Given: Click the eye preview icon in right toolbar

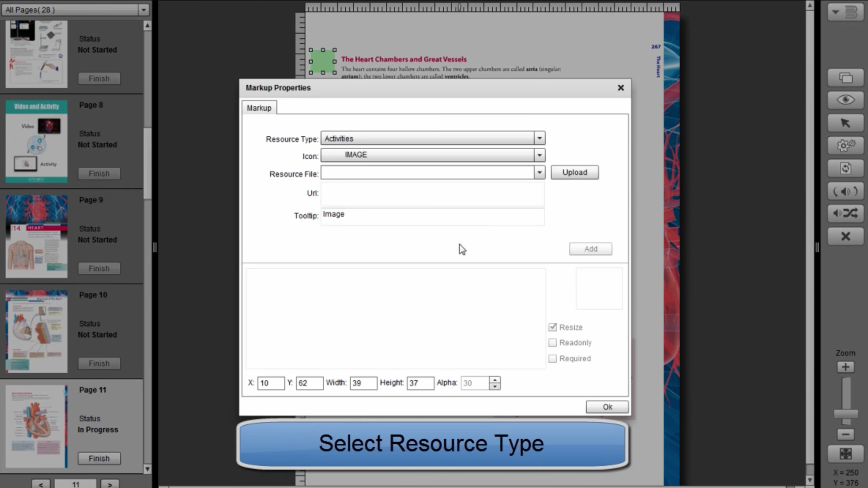Looking at the screenshot, I should coord(845,100).
